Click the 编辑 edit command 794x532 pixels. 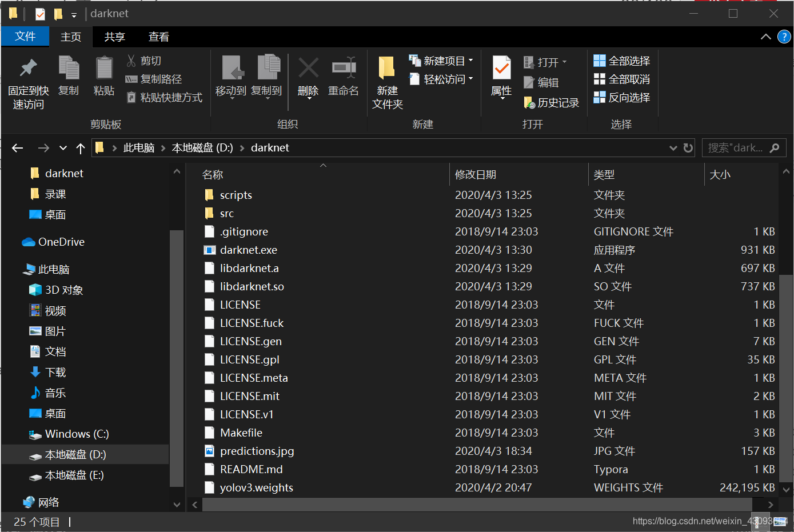coord(541,82)
